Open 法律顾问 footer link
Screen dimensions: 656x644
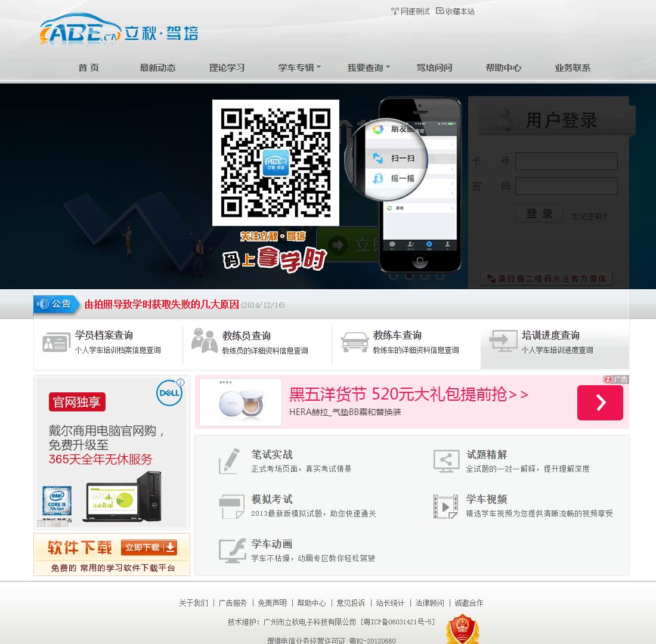coord(429,603)
